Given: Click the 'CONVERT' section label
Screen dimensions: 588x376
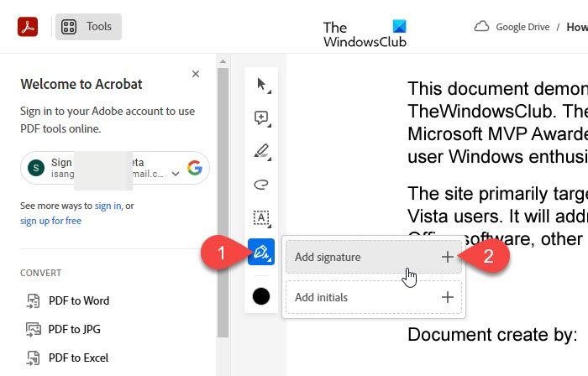Looking at the screenshot, I should click(x=41, y=273).
